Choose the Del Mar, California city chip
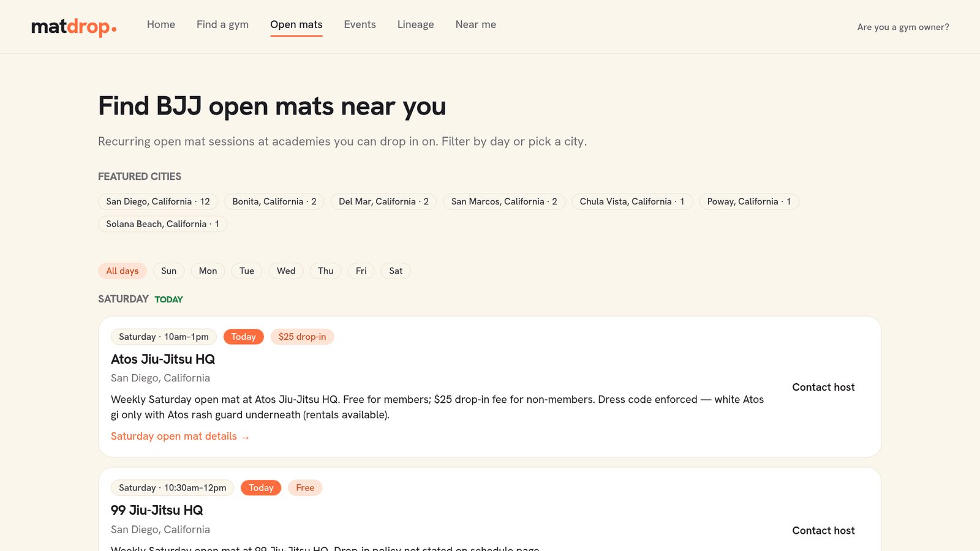This screenshot has height=551, width=980. coord(383,201)
